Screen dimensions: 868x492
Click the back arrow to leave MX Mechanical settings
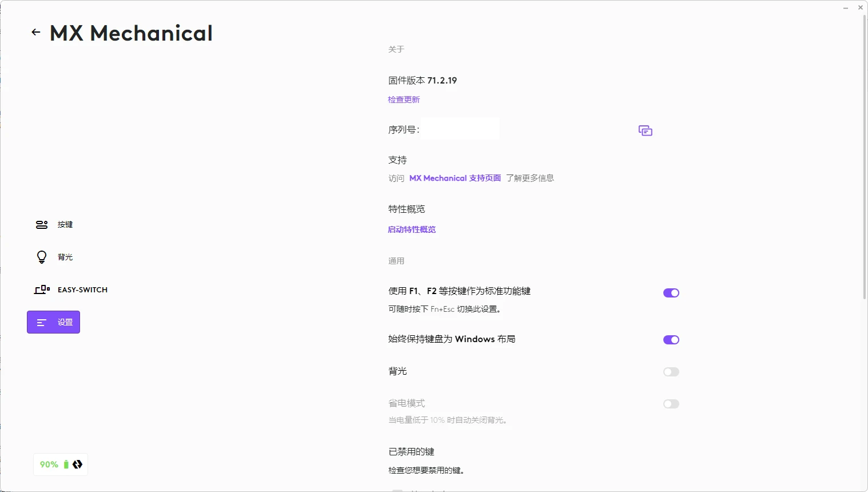[35, 32]
